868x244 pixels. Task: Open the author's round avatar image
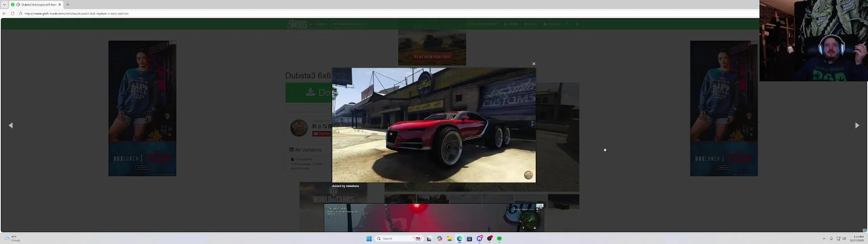(x=299, y=128)
